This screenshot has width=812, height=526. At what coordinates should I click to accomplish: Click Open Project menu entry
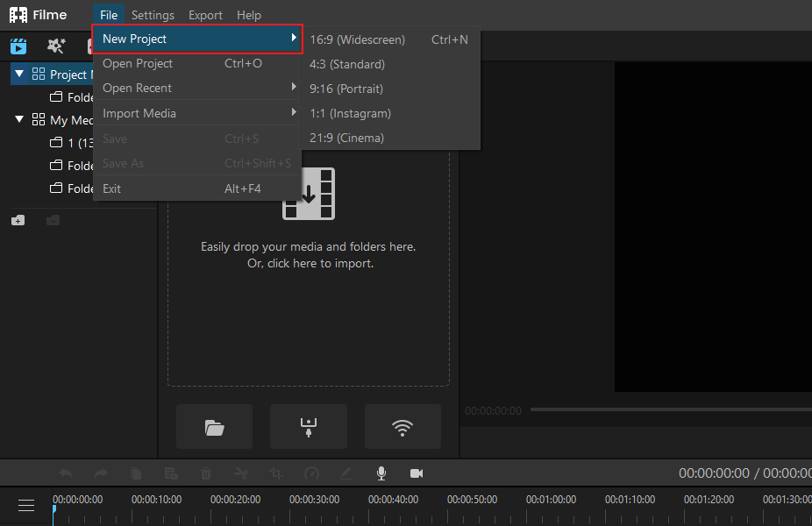pos(196,64)
